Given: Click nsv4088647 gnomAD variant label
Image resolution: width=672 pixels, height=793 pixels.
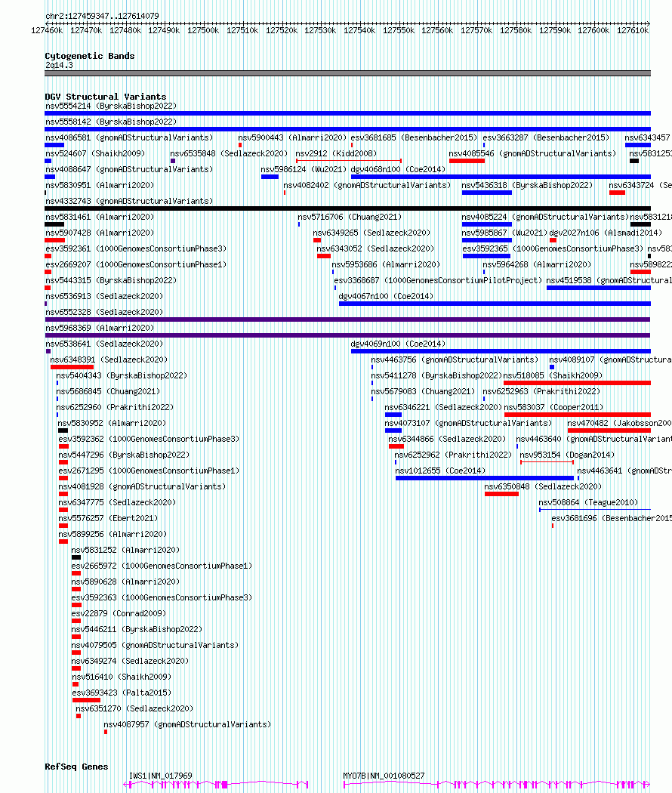Looking at the screenshot, I should [129, 169].
